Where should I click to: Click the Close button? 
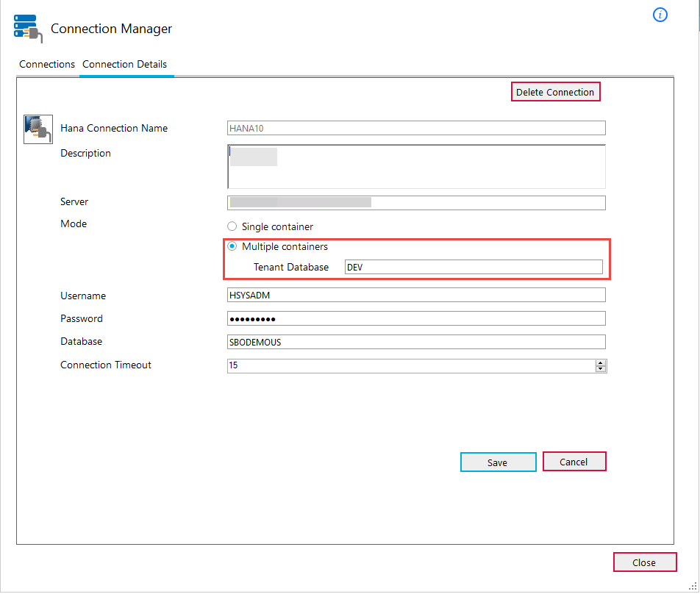[x=644, y=562]
